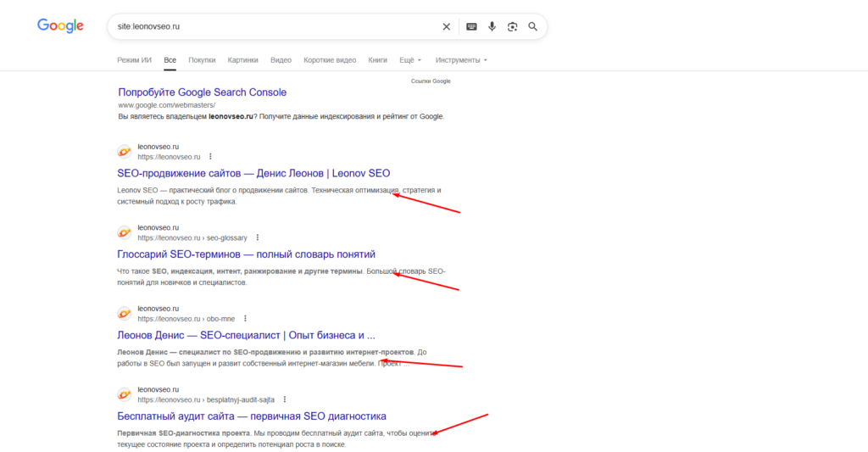Image resolution: width=868 pixels, height=452 pixels.
Task: Open the Покупки tab
Action: (x=202, y=60)
